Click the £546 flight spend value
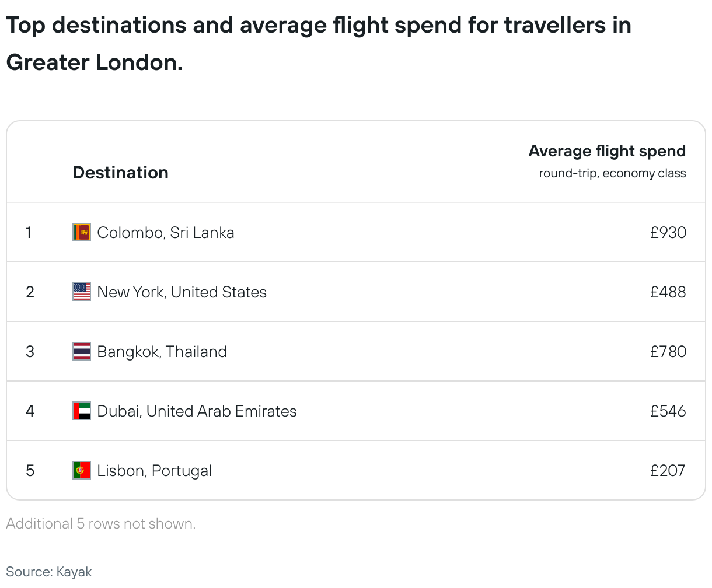Screen dimensions: 712x588 pos(668,411)
